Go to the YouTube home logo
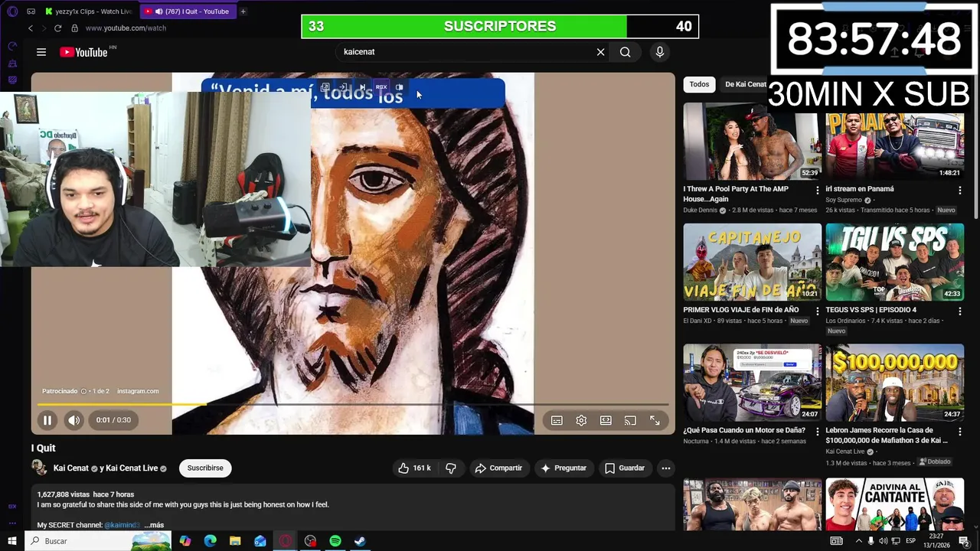Viewport: 980px width, 551px height. coord(83,52)
